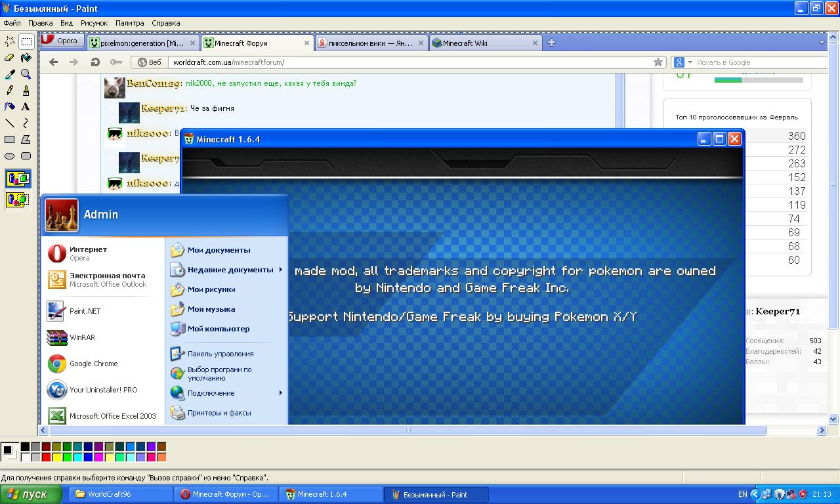Select the Line tool

[x=10, y=123]
